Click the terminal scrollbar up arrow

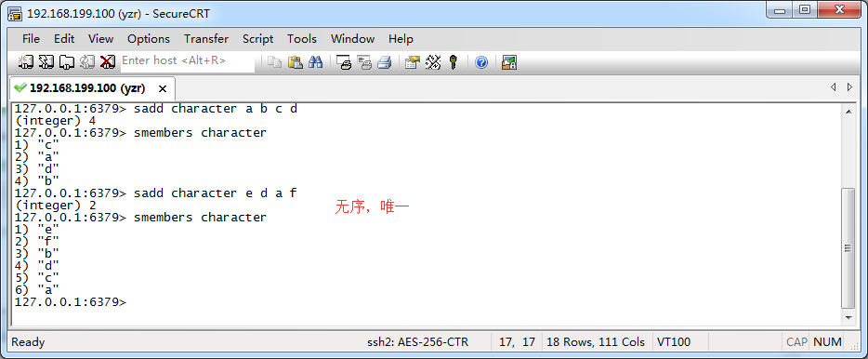(848, 112)
